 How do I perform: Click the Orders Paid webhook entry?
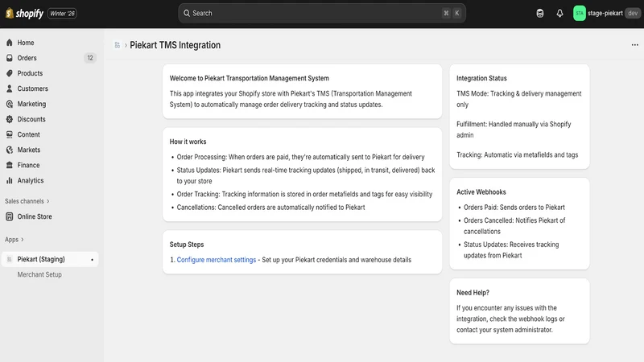tap(514, 208)
